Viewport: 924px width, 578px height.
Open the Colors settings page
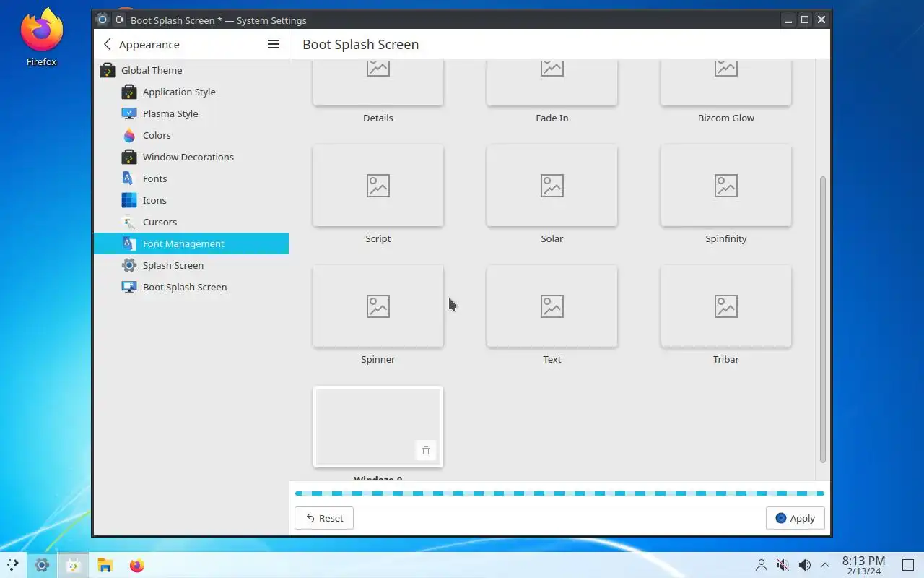(x=191, y=135)
